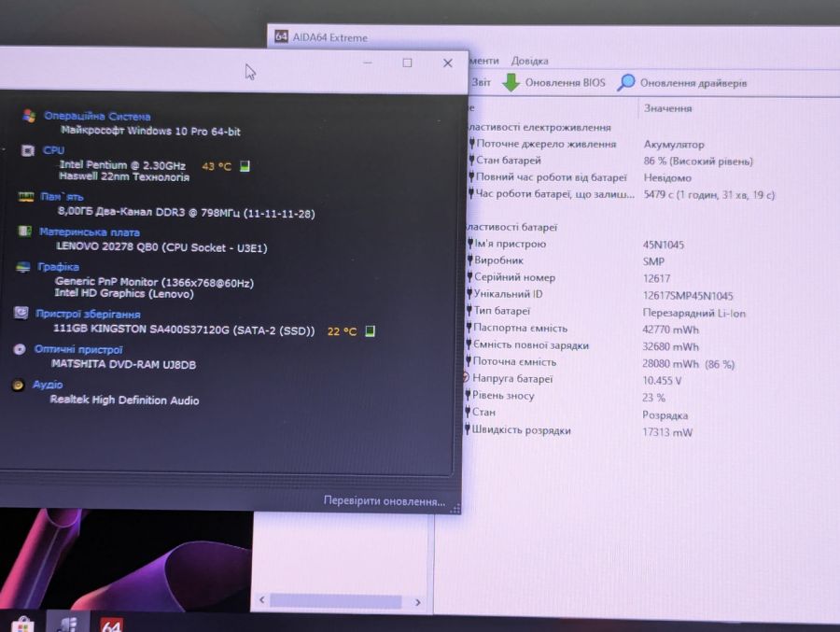Click the Windows flag icon beside Операційна Система
The height and width of the screenshot is (632, 840).
click(x=29, y=115)
